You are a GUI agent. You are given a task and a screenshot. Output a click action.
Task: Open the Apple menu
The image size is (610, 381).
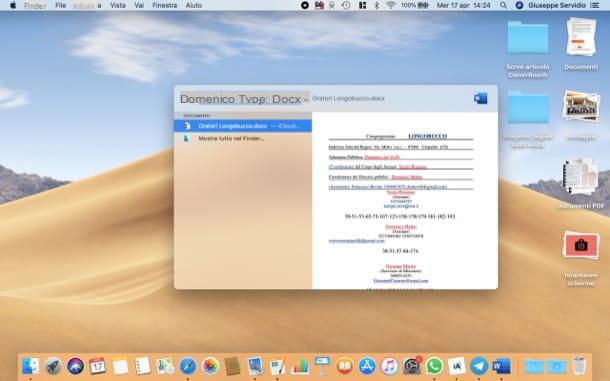click(13, 5)
